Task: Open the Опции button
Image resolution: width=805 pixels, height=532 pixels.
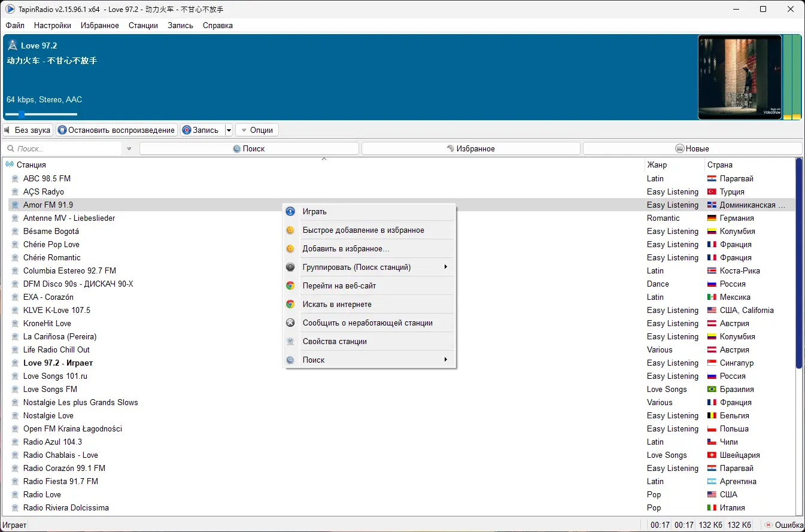Action: pos(257,130)
